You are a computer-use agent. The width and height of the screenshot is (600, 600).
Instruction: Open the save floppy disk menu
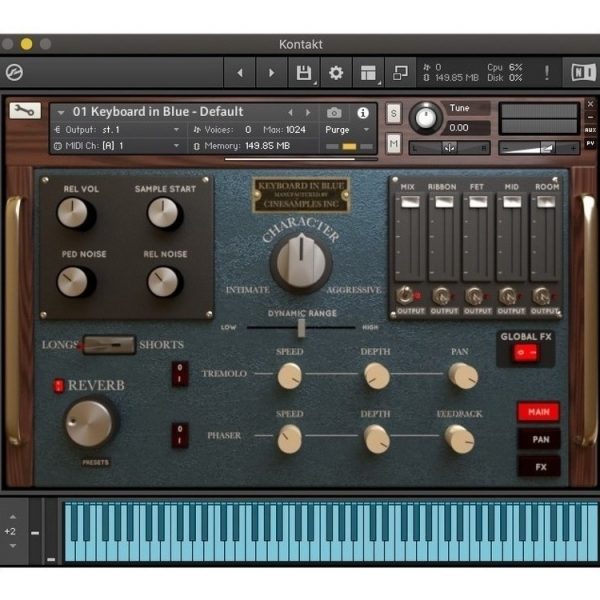point(304,73)
